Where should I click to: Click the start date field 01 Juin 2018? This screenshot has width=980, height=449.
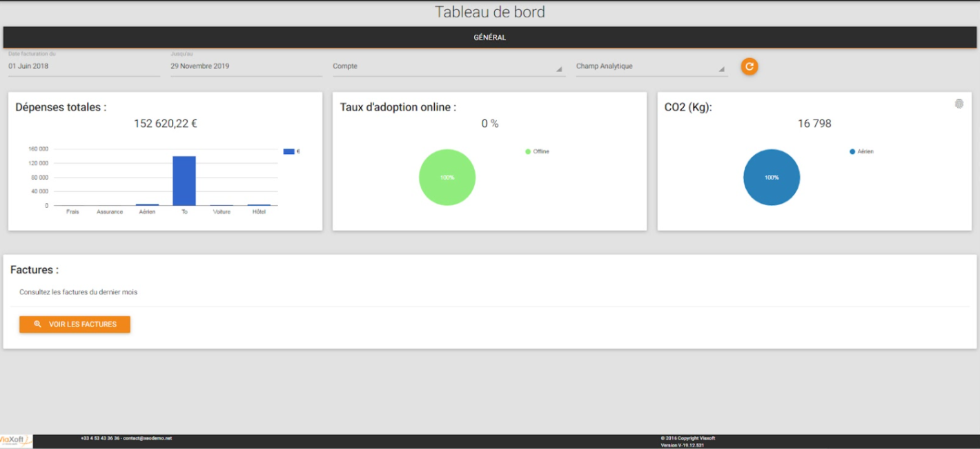point(84,66)
